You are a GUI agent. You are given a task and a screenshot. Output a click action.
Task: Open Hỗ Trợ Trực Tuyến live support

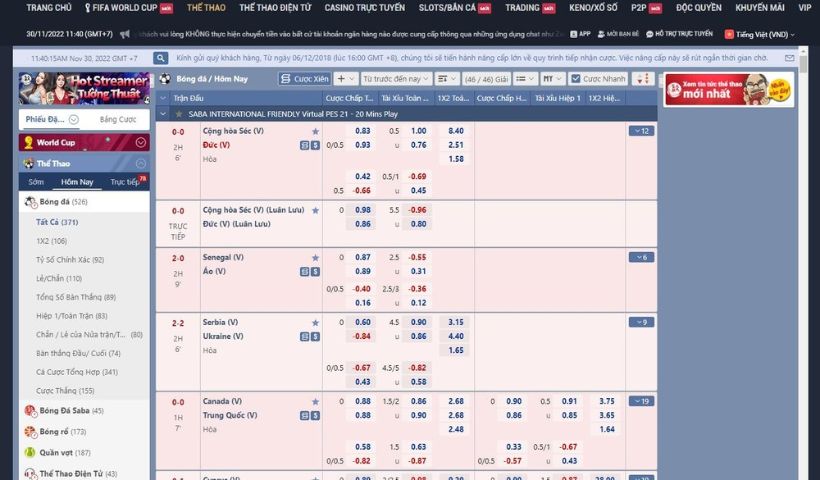click(678, 34)
